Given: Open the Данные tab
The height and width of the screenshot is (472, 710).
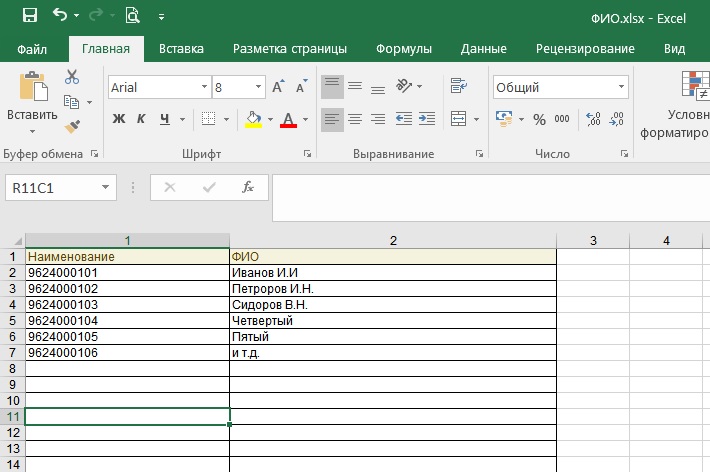Looking at the screenshot, I should 484,49.
